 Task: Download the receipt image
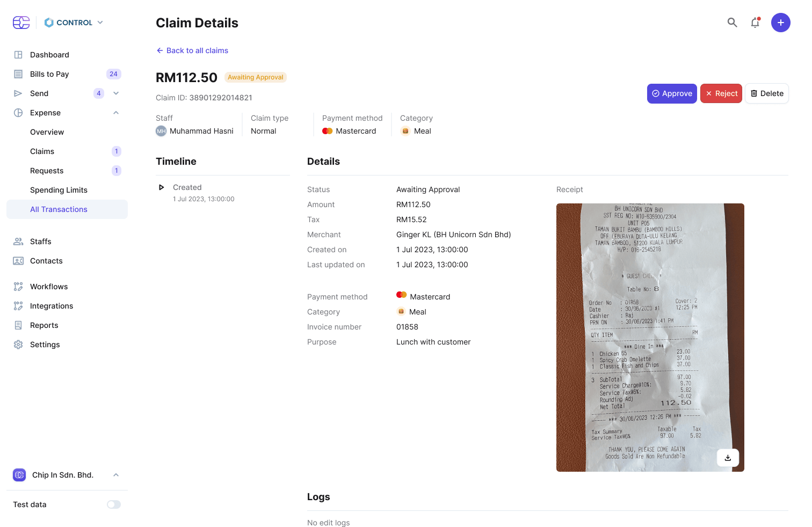[x=728, y=458]
